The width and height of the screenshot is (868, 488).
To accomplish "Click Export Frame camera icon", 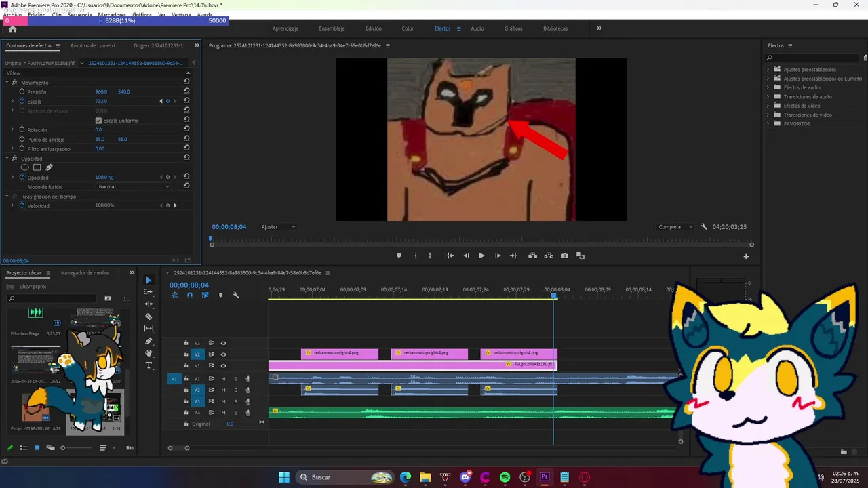I will click(x=565, y=256).
